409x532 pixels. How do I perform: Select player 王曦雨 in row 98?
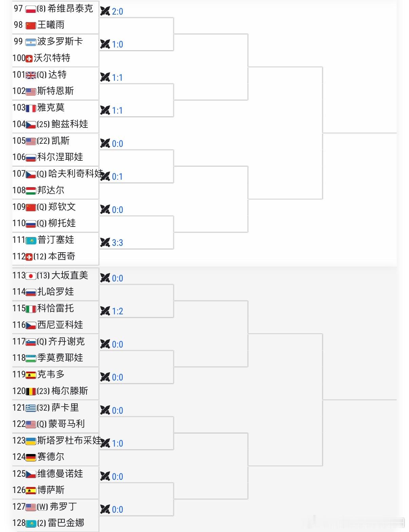pos(51,25)
